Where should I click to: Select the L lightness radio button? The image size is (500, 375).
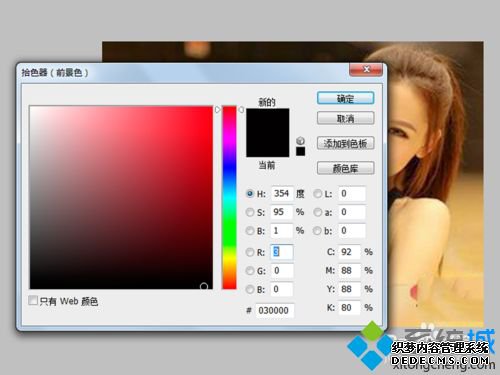318,193
